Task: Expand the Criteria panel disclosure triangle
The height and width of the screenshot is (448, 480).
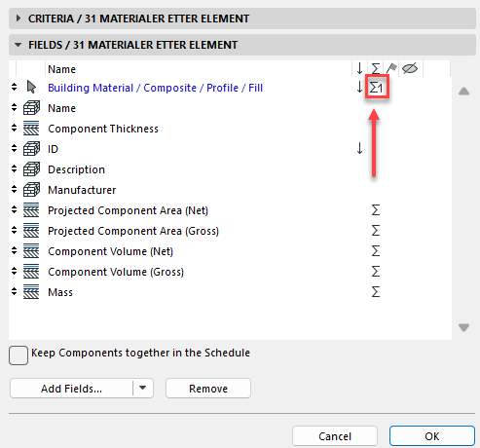Action: coord(18,19)
